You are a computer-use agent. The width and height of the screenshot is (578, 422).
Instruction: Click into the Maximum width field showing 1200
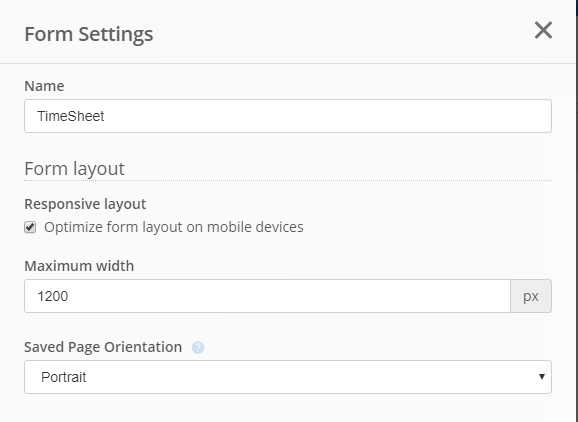pyautogui.click(x=267, y=296)
